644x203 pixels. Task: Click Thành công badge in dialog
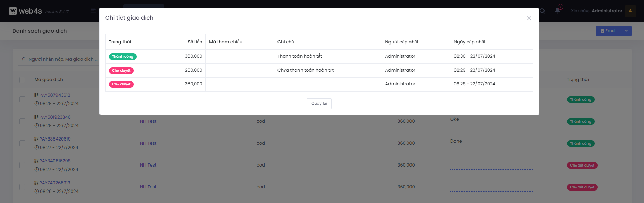(123, 57)
